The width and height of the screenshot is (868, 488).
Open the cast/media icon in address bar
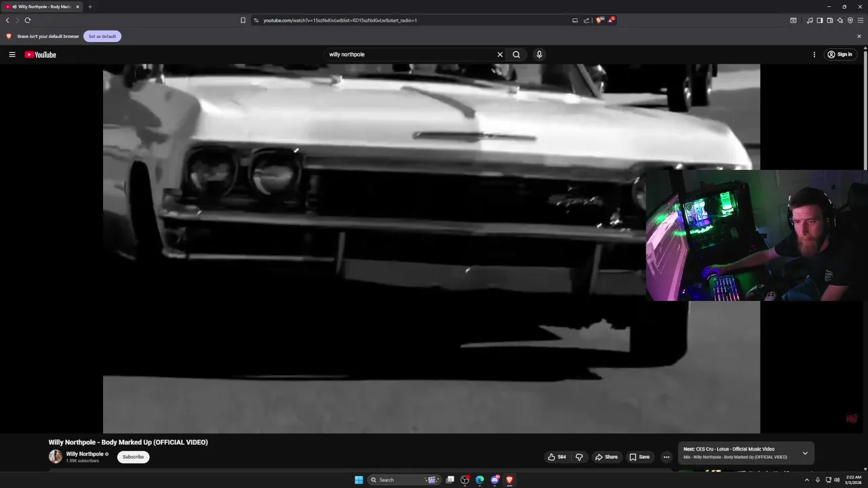pyautogui.click(x=575, y=20)
